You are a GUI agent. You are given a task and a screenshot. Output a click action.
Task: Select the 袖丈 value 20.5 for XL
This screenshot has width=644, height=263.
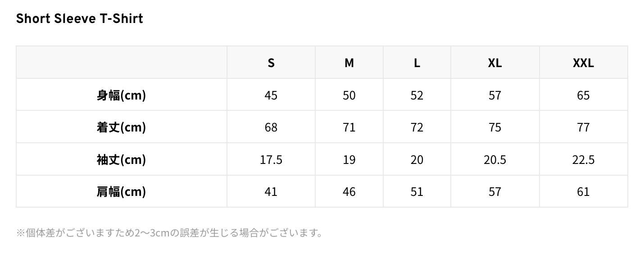click(x=494, y=159)
